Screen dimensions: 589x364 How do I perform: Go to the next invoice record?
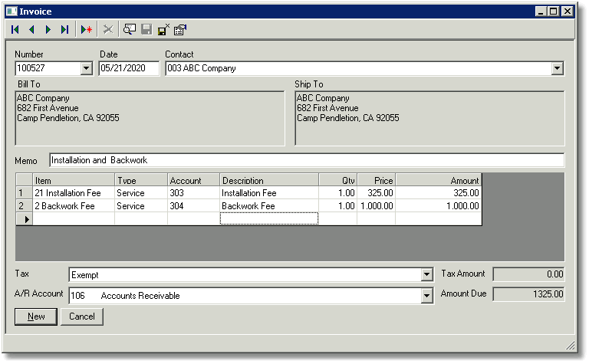tap(48, 29)
